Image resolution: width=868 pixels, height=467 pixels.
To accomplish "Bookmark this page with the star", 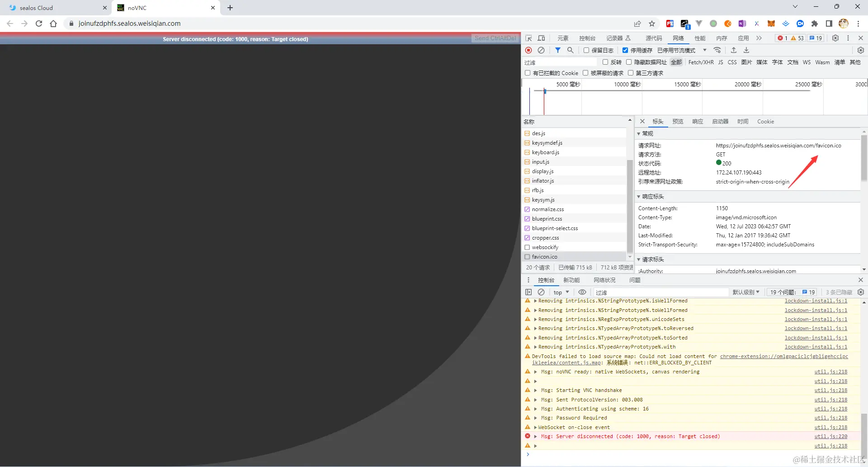I will point(652,24).
